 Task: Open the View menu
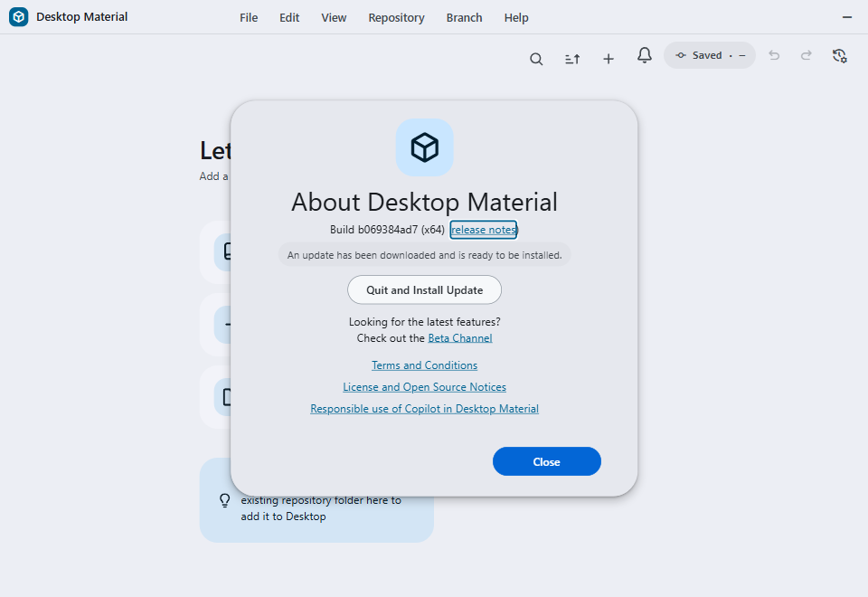334,18
